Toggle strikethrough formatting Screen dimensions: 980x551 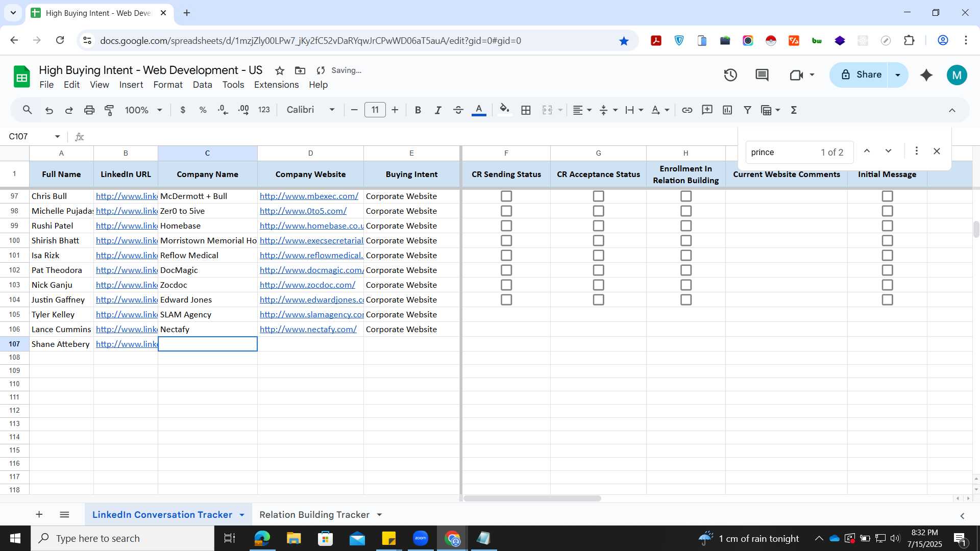point(458,110)
